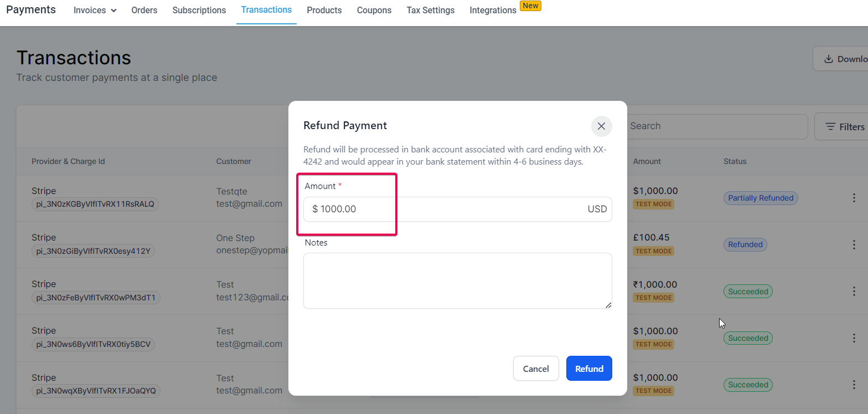868x414 pixels.
Task: Click the transactions Search field
Action: coord(717,126)
